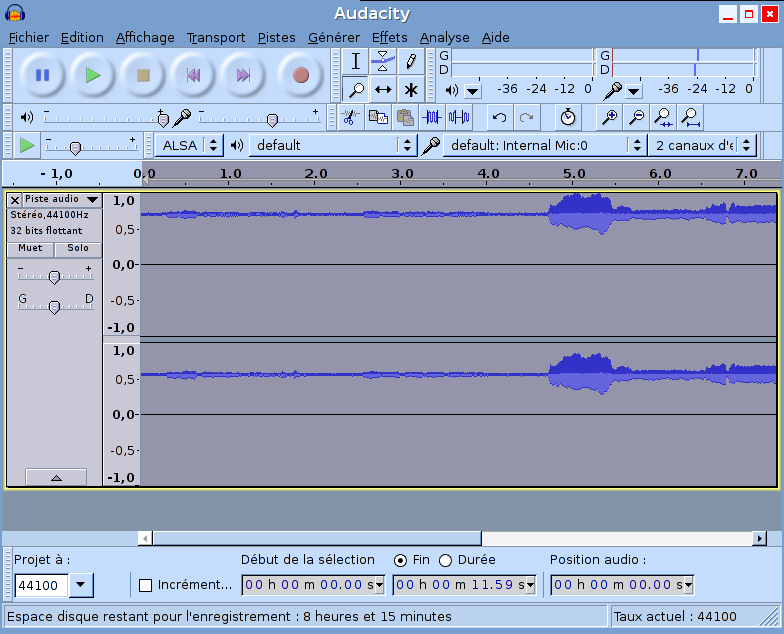Open 'default: Internal Mic:0' input dropdown

[544, 146]
